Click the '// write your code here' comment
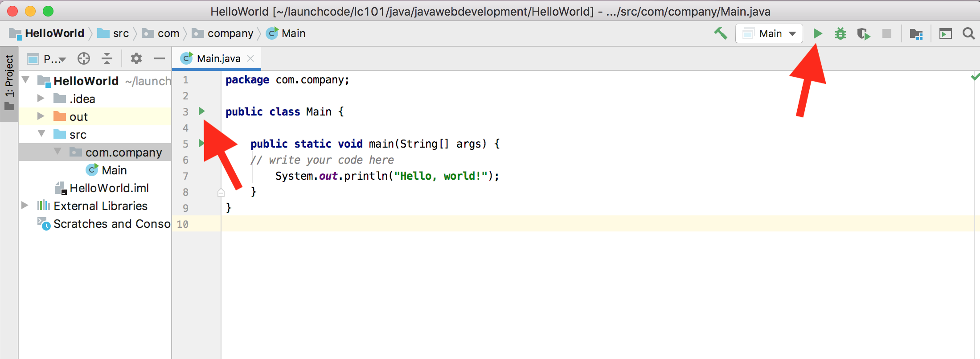This screenshot has height=359, width=980. pyautogui.click(x=322, y=160)
